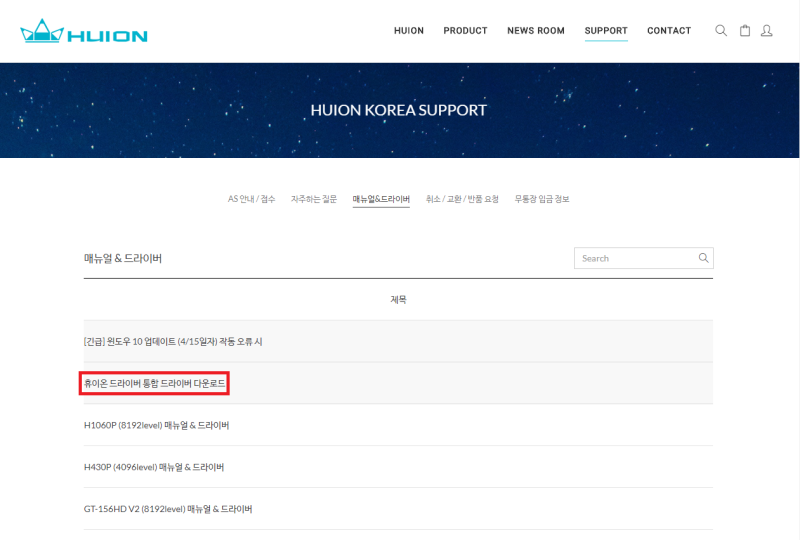Open the CONTACT menu item

[x=669, y=31]
